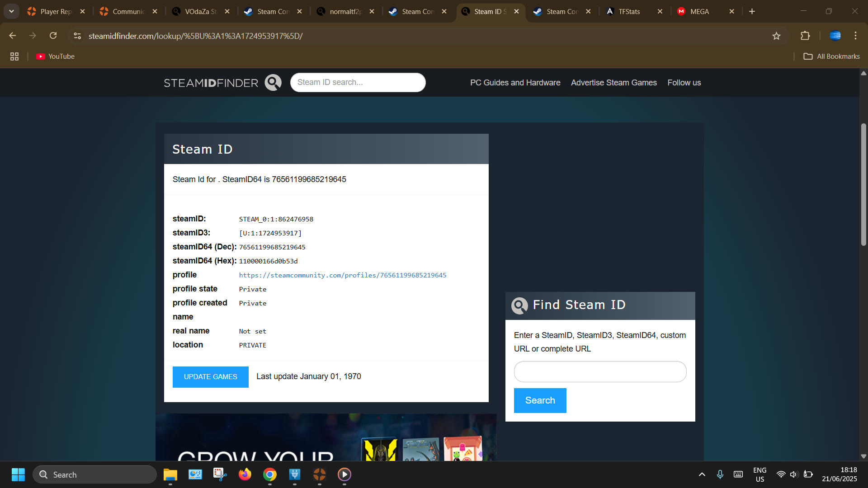Click the scrollbar down arrow
This screenshot has height=488, width=868.
pos(863,456)
